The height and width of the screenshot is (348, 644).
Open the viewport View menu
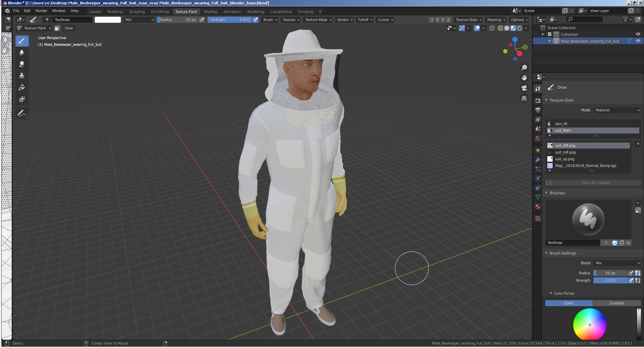pyautogui.click(x=69, y=28)
